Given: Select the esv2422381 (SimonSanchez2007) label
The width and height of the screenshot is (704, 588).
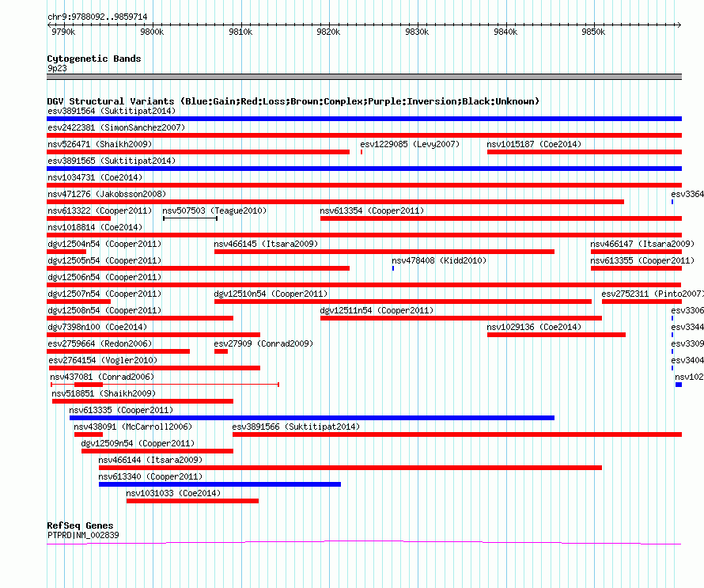Looking at the screenshot, I should pos(116,127).
